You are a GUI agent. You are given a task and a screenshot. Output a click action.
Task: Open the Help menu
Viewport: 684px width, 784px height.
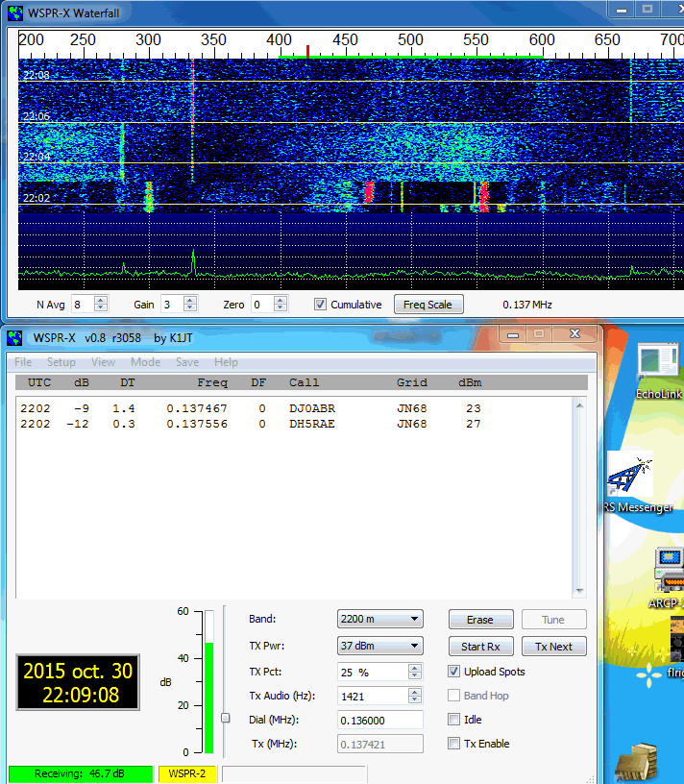226,362
